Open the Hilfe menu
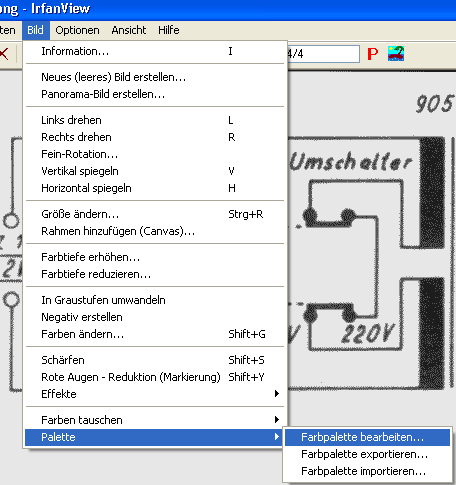Image resolution: width=456 pixels, height=485 pixels. (x=169, y=30)
